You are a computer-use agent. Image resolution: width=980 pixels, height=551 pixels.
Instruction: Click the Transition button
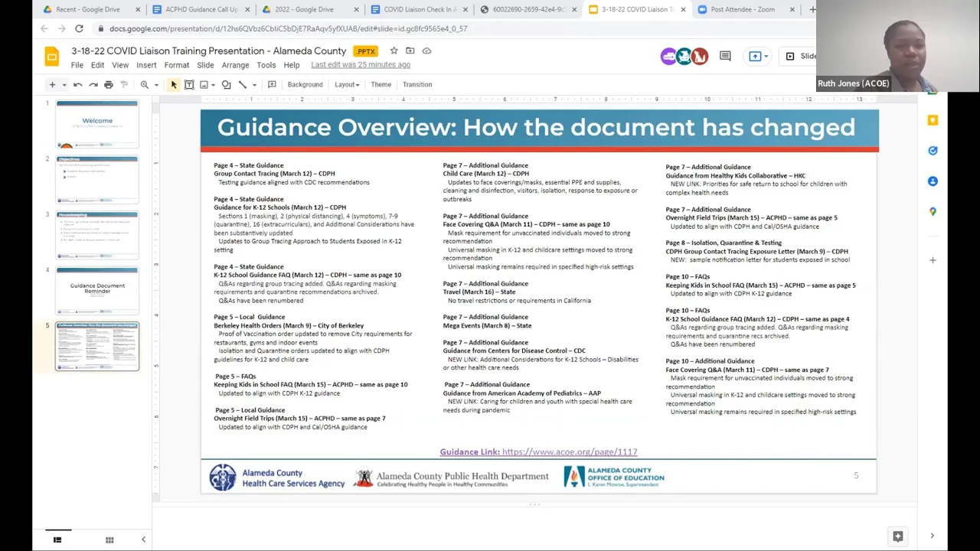pyautogui.click(x=417, y=85)
